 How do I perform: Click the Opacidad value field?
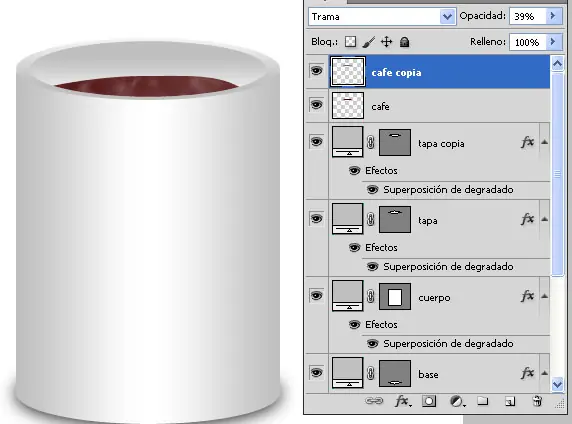[528, 16]
